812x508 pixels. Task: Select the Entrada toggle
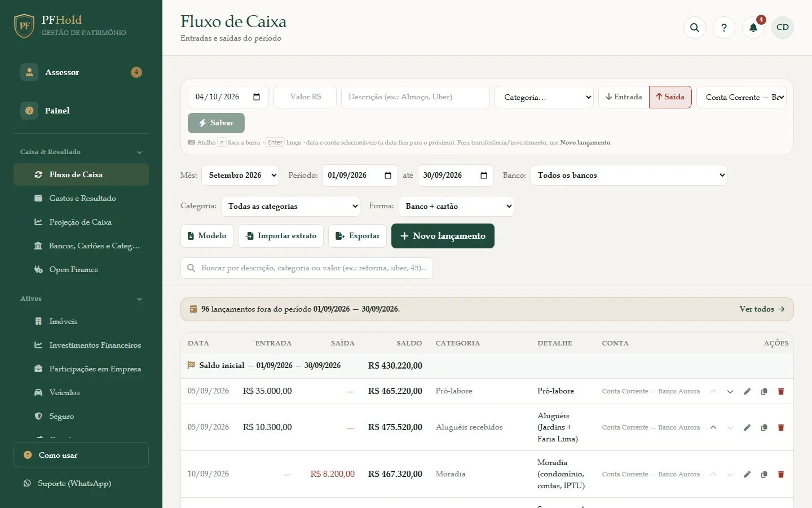pyautogui.click(x=624, y=97)
